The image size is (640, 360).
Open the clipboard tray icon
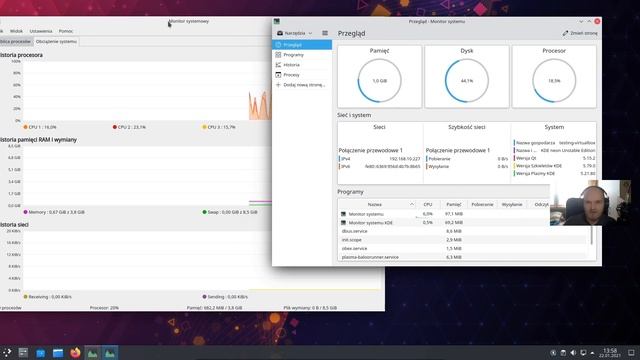point(563,353)
